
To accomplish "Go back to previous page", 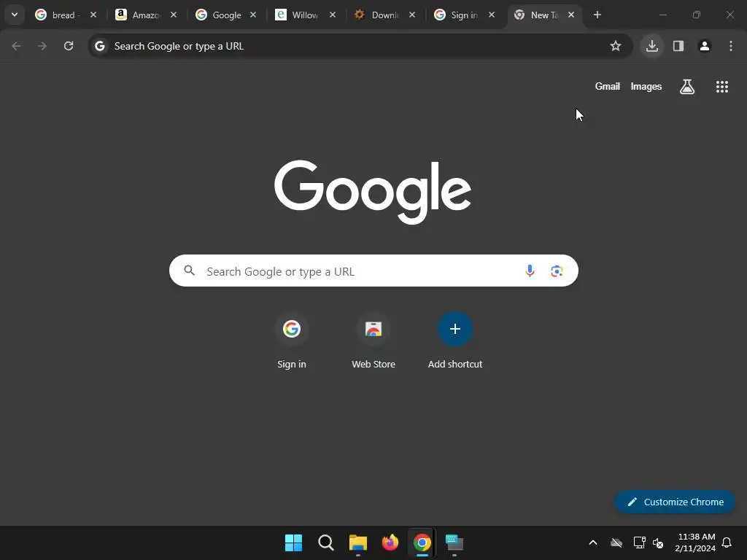I will pyautogui.click(x=16, y=46).
